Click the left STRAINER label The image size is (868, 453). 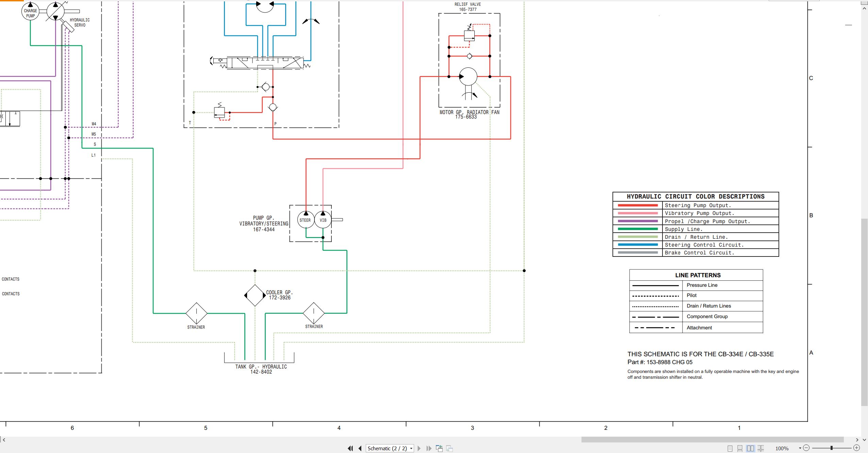click(x=196, y=327)
